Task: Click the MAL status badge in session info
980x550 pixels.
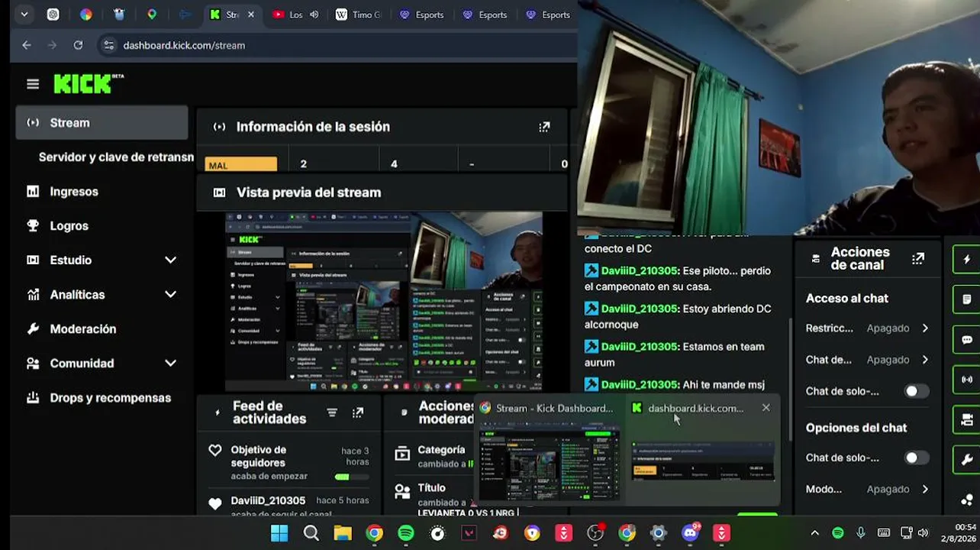Action: (240, 165)
